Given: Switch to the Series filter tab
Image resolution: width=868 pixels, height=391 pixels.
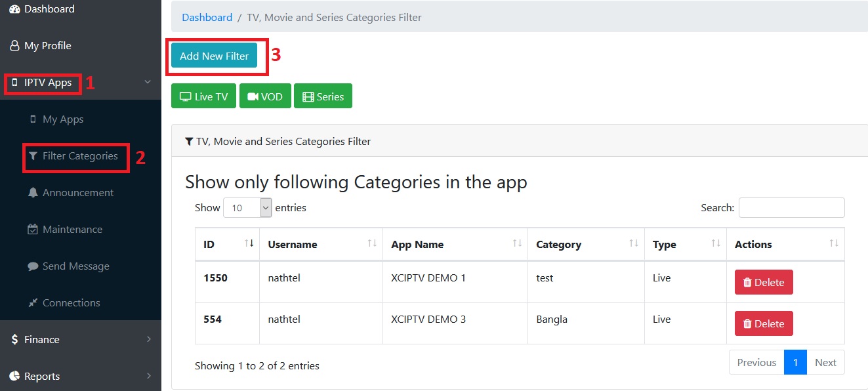Looking at the screenshot, I should point(323,96).
